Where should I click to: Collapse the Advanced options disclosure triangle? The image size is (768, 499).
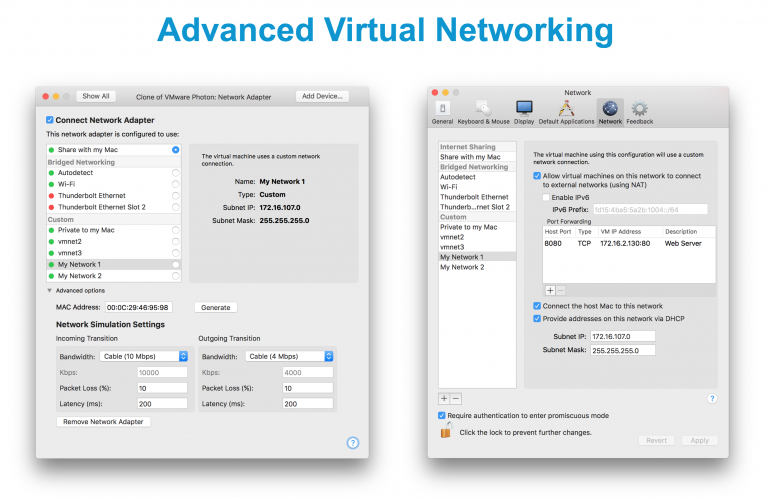point(50,290)
